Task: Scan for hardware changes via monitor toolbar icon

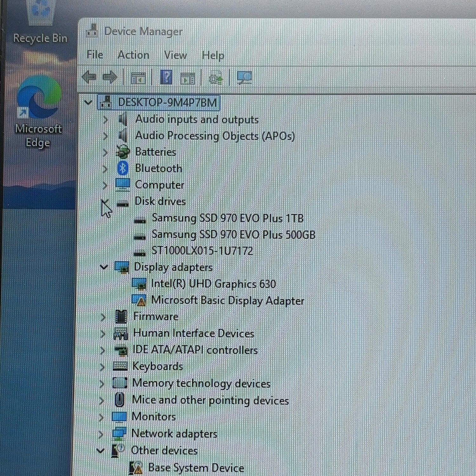Action: (x=244, y=78)
